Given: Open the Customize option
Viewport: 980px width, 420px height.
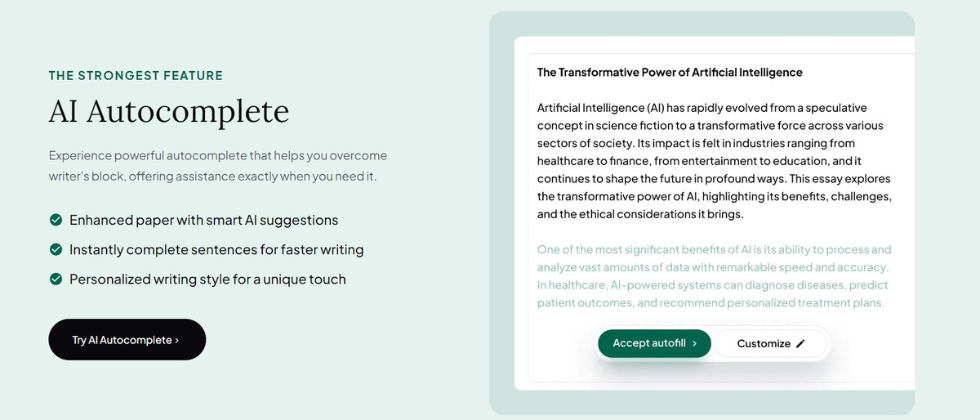Looking at the screenshot, I should pyautogui.click(x=771, y=344).
